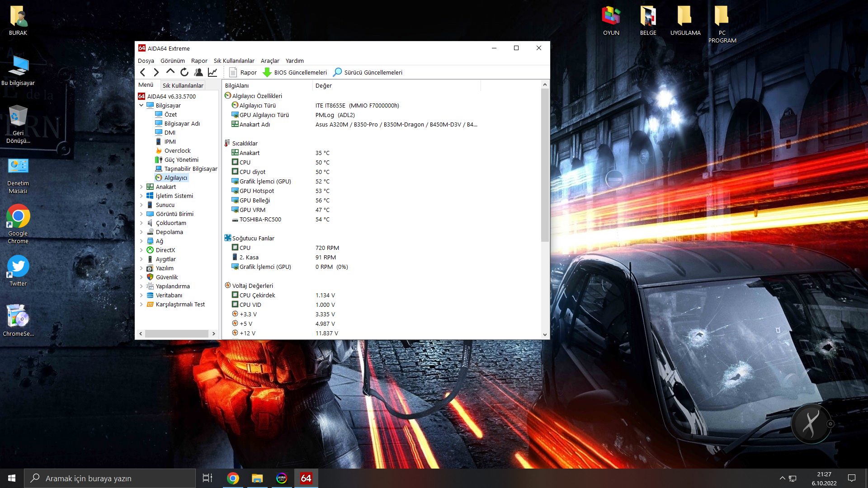Select Güç Yönetimi tree item
The width and height of the screenshot is (868, 488).
pos(181,160)
